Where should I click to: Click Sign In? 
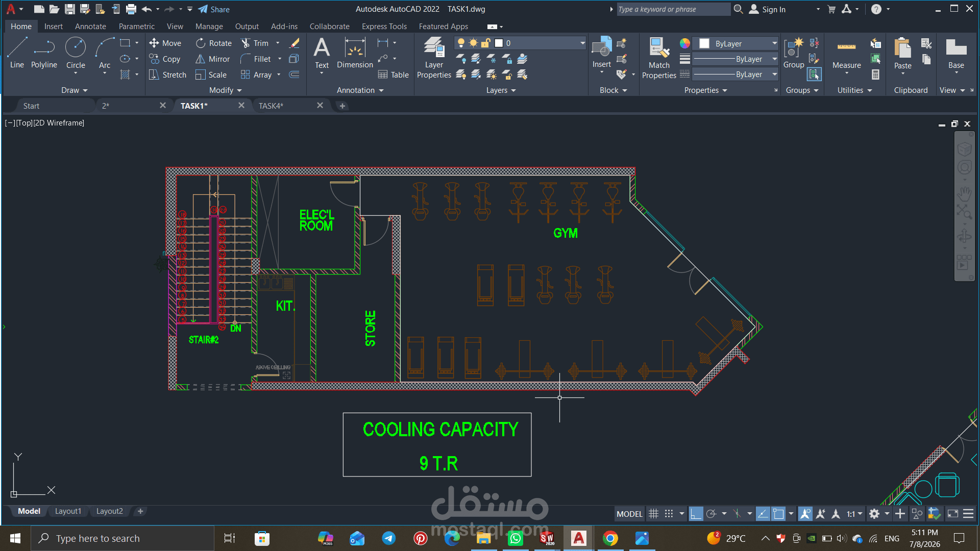(x=767, y=9)
